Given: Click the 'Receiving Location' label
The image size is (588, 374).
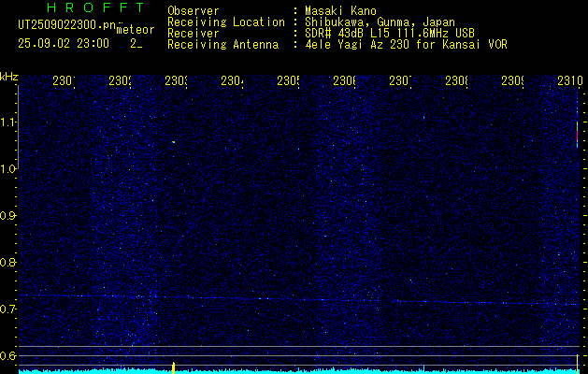Looking at the screenshot, I should [x=226, y=22].
